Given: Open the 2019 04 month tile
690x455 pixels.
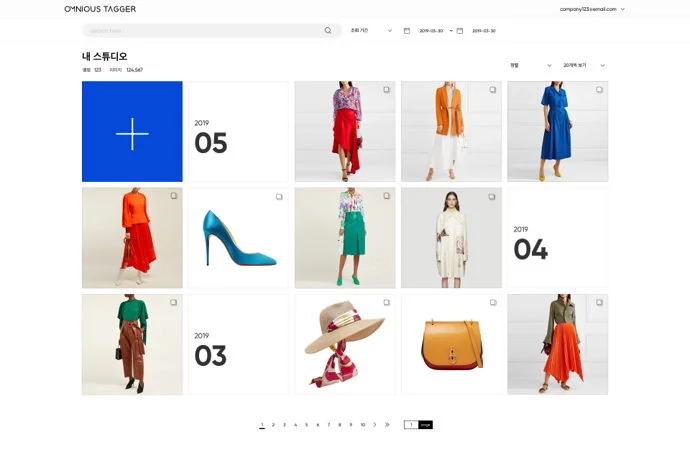Looking at the screenshot, I should coord(558,238).
